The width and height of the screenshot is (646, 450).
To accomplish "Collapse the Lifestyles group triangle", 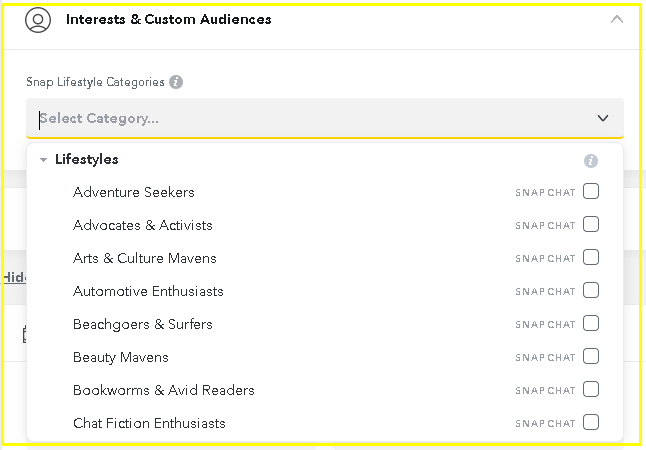I will click(x=43, y=160).
